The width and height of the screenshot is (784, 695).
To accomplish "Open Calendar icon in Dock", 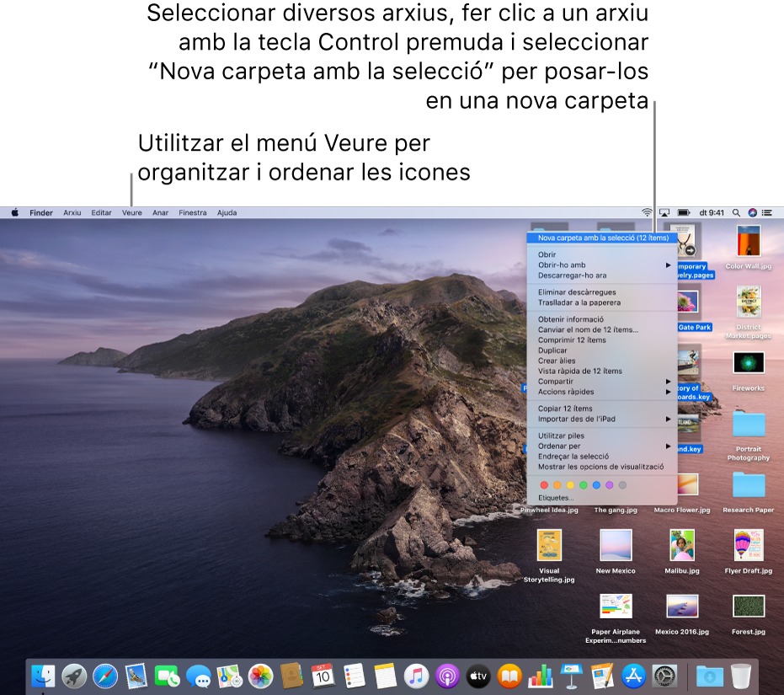I will pos(323,676).
